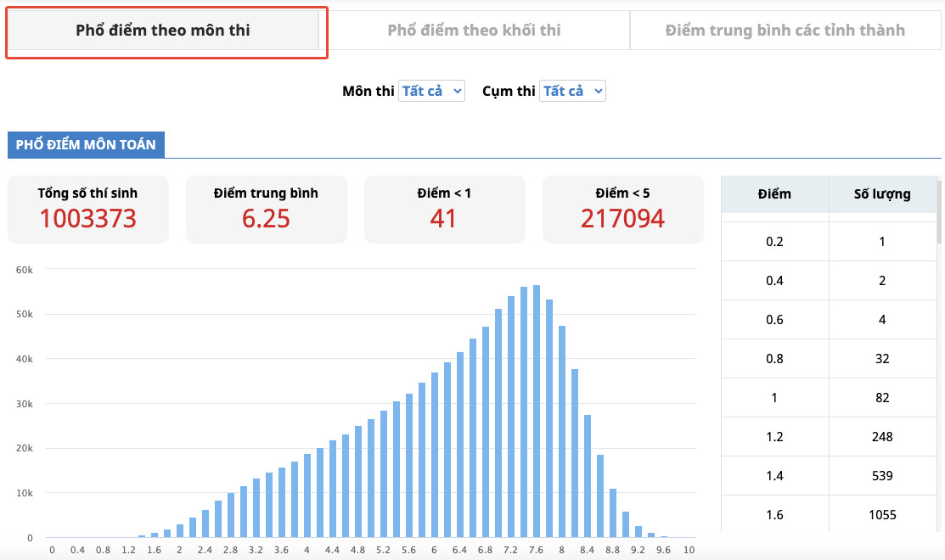Click the 'PHỔ ĐIỂM MÔN TOÁN' section header

86,144
